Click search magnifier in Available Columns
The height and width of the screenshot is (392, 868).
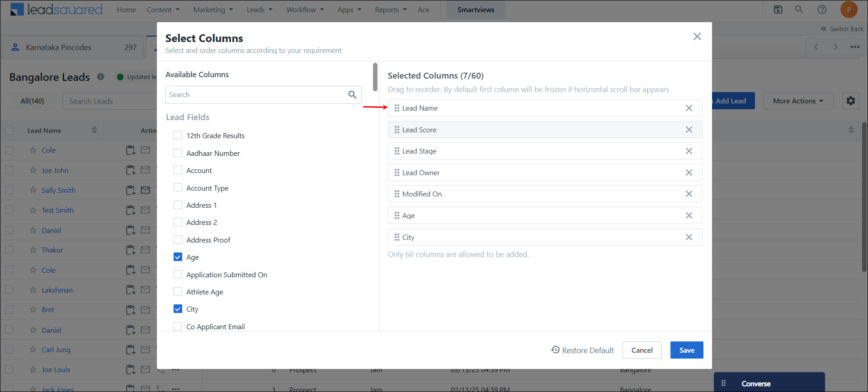coord(352,95)
